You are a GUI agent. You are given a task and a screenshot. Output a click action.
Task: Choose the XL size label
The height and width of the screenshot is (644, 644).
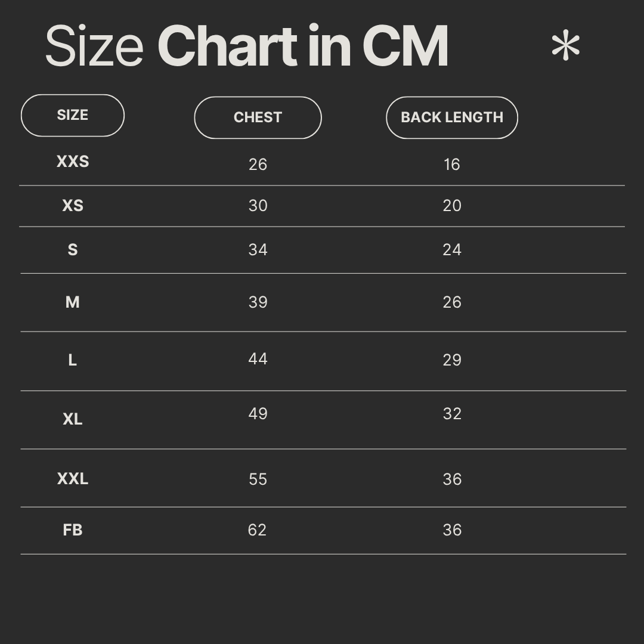[73, 419]
